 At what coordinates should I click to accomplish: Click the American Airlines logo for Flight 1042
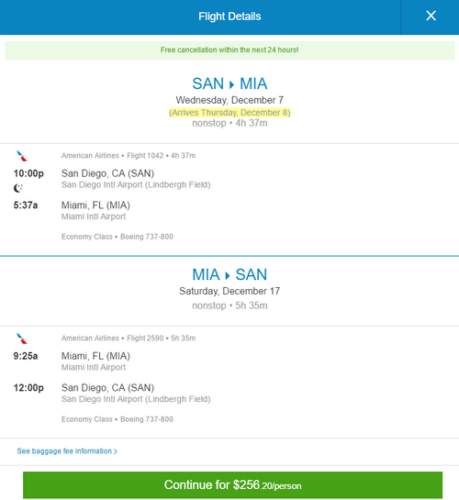pos(22,156)
